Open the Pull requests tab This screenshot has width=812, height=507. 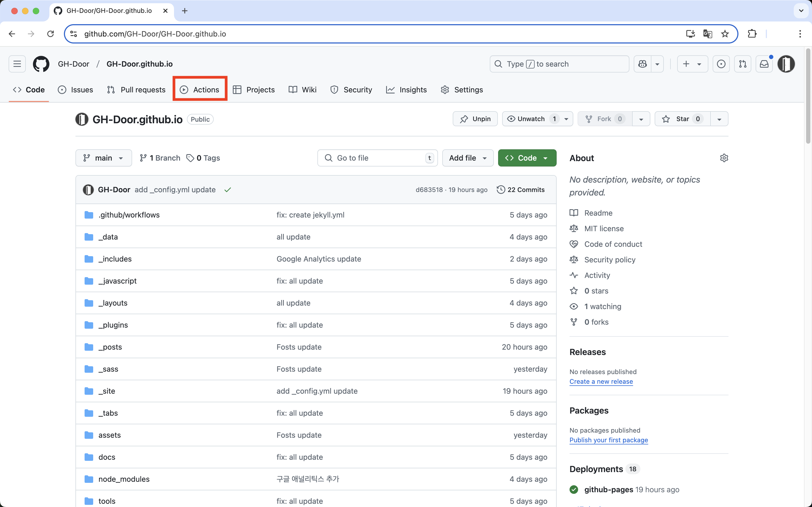(x=136, y=89)
